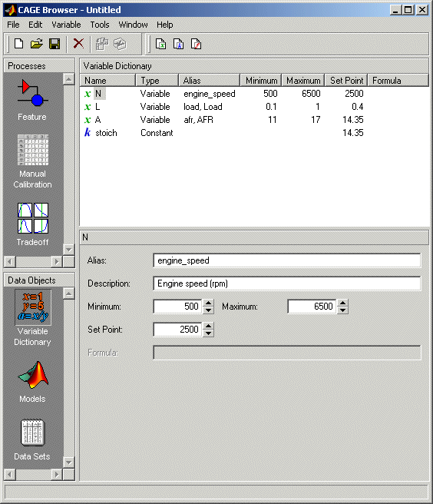Image resolution: width=433 pixels, height=504 pixels.
Task: Click the MATLAB logo in the title bar
Action: [x=10, y=10]
